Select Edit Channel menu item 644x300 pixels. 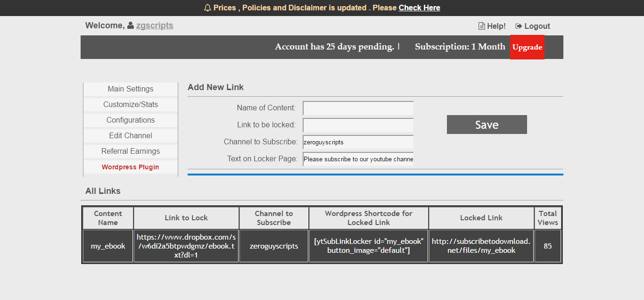coord(131,136)
